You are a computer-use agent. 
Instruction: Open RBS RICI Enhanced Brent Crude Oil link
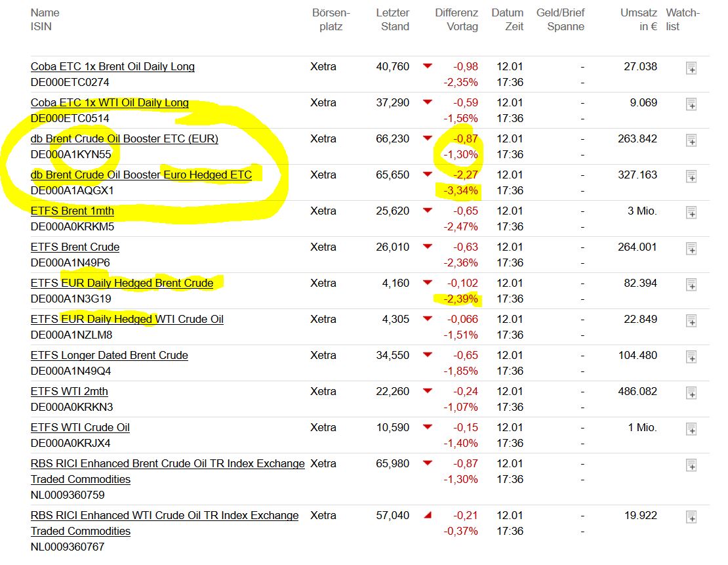[x=166, y=463]
